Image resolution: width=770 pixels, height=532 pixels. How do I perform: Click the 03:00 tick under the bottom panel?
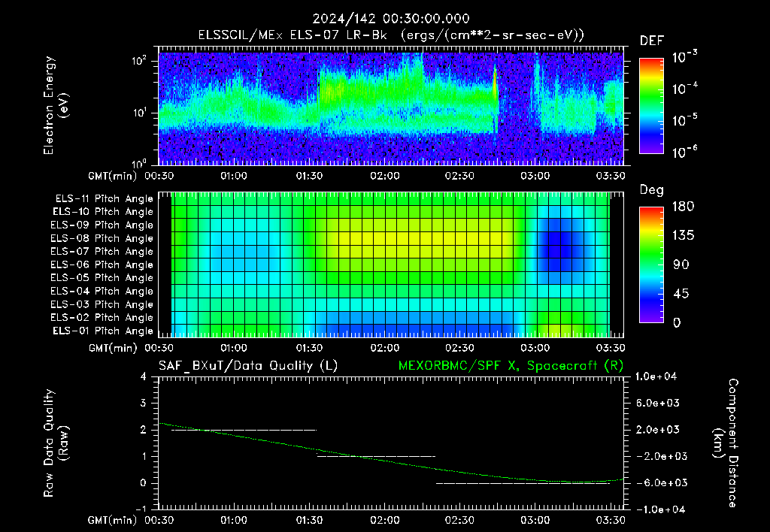pyautogui.click(x=535, y=520)
